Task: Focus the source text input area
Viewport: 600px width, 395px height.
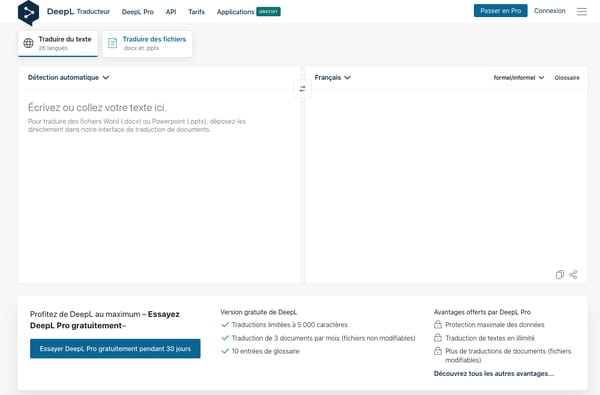Action: (159, 186)
